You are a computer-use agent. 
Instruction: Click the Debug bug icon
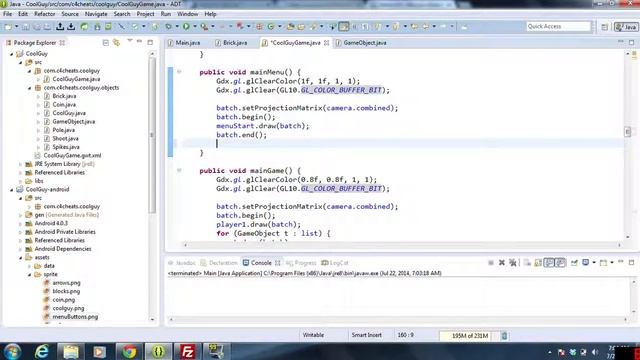[169, 27]
